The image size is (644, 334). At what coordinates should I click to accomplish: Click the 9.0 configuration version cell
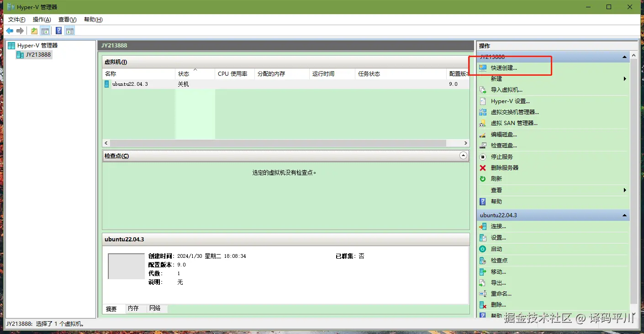(454, 84)
